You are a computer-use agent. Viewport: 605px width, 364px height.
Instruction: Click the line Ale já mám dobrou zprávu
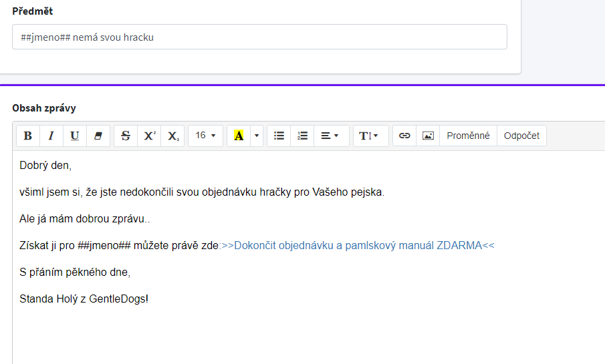(84, 219)
